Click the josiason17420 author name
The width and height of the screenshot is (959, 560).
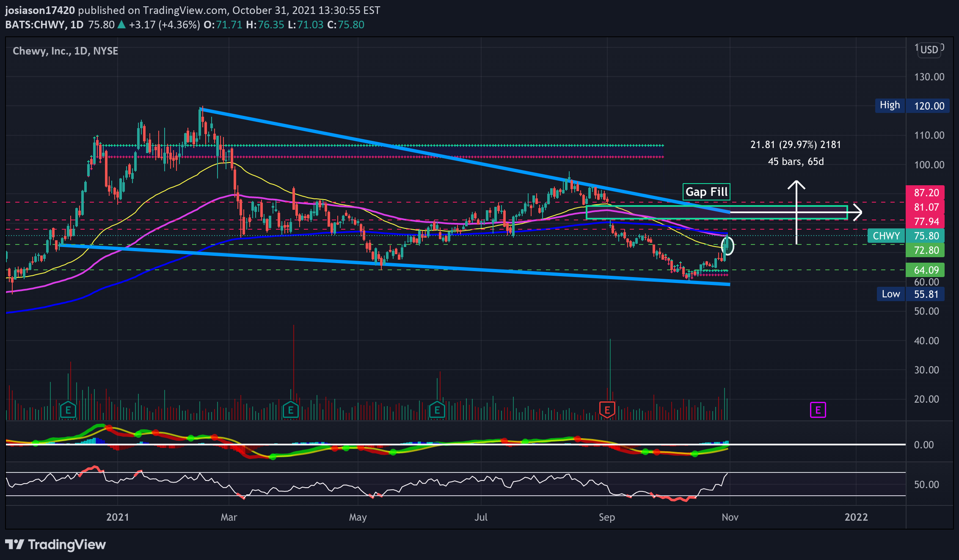(40, 10)
